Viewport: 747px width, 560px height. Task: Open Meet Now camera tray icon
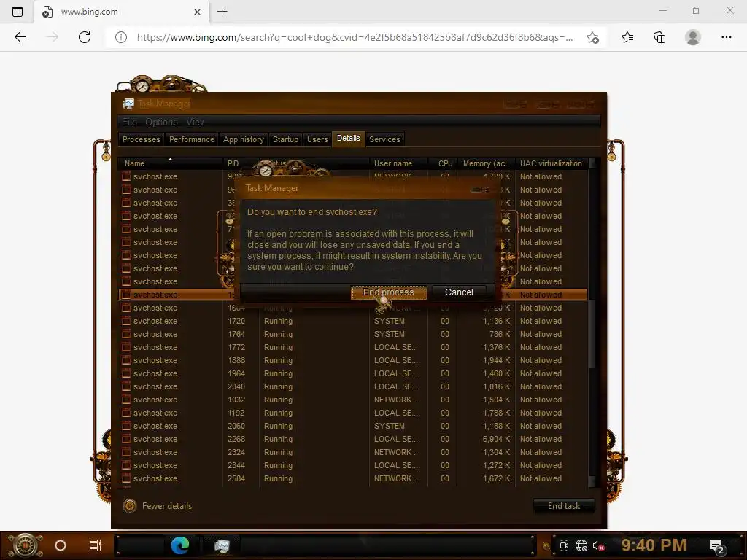click(564, 545)
